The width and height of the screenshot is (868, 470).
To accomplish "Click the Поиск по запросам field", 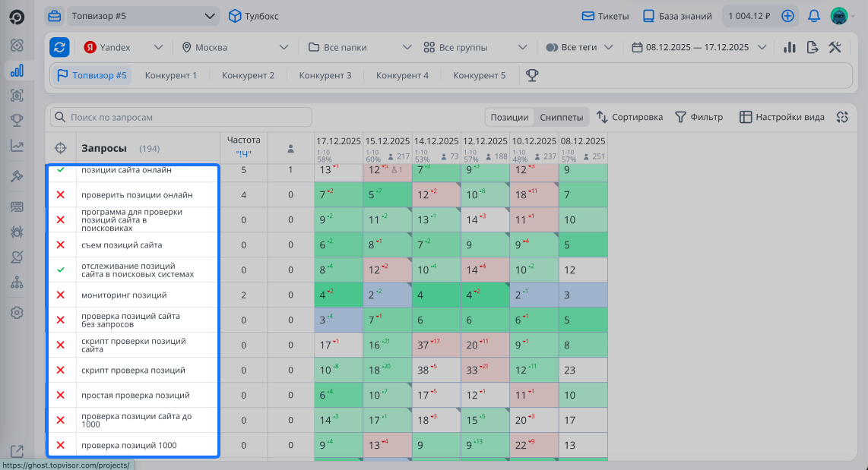I will point(181,117).
